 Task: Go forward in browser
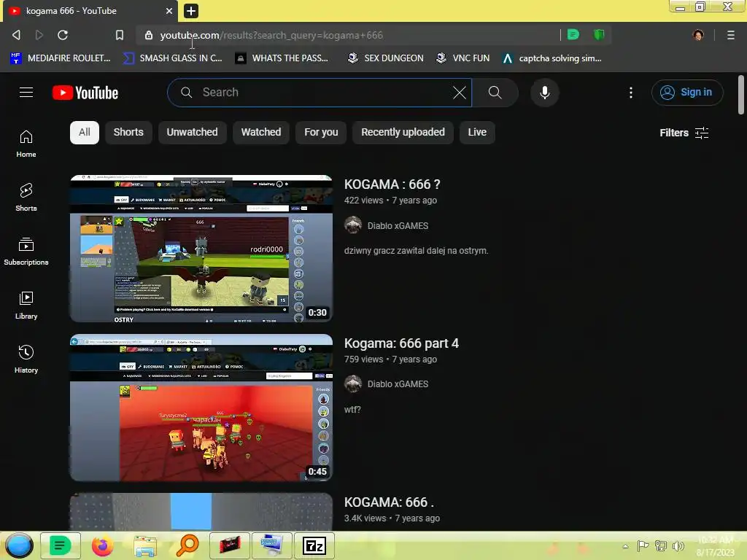(x=39, y=35)
